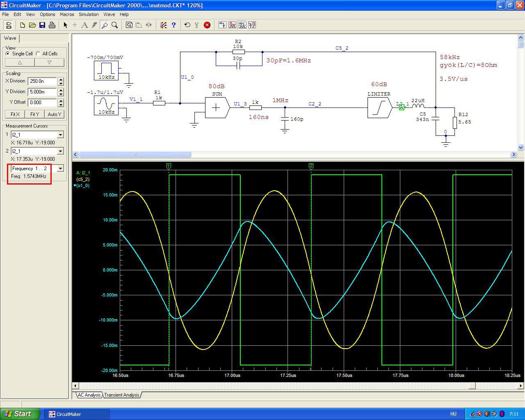Viewport: 525px width, 420px height.
Task: Switch to the AC Analysis tab
Action: click(89, 395)
